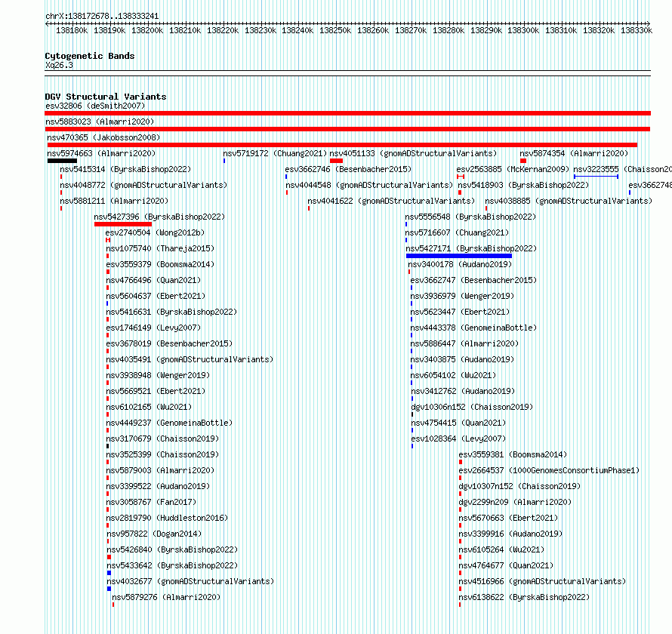Screen dimensions: 672x634
Task: Open esv3559379 (Boomsma2014) label
Action: 160,264
